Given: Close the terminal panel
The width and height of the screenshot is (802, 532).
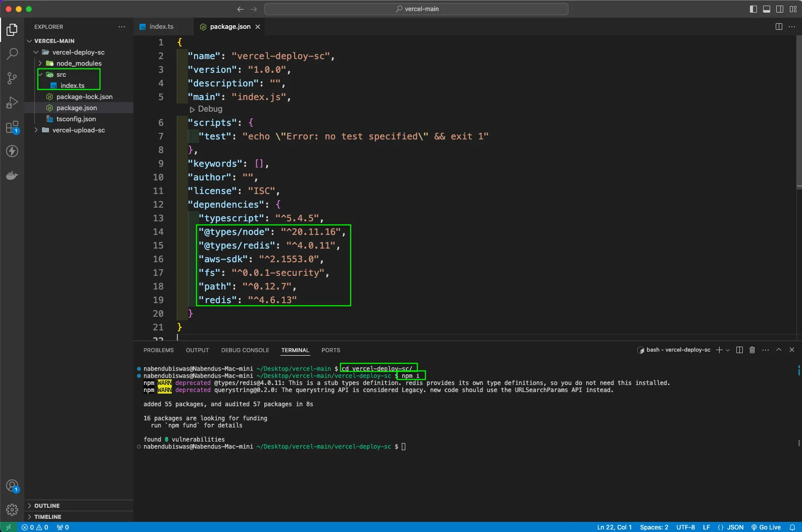Looking at the screenshot, I should click(792, 350).
